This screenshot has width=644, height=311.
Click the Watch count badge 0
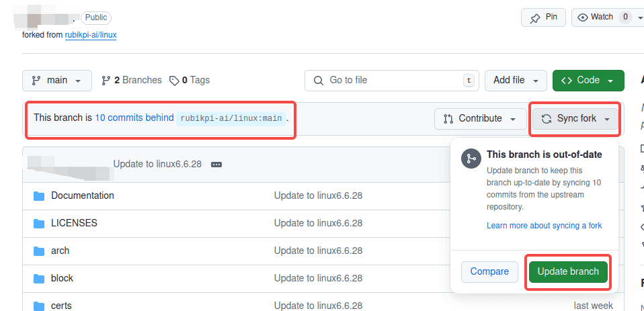point(625,17)
